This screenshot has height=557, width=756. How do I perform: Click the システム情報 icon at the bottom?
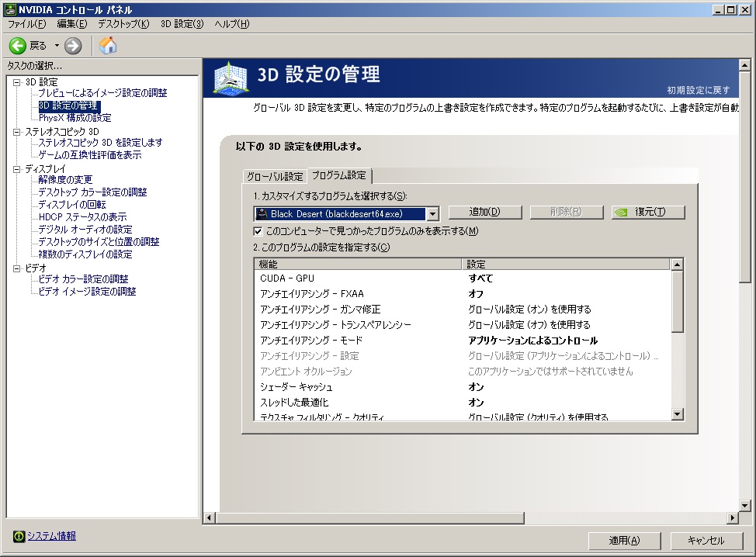point(19,536)
